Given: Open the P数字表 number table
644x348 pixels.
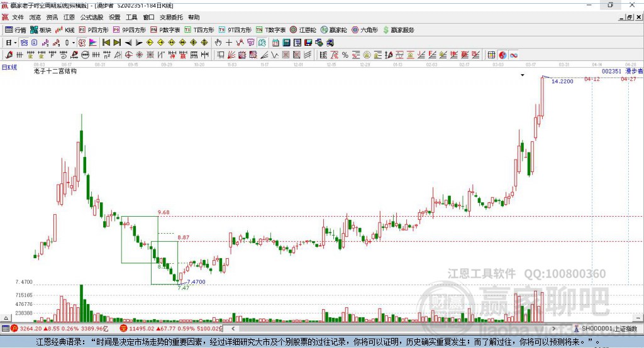Looking at the screenshot, I should [165, 30].
